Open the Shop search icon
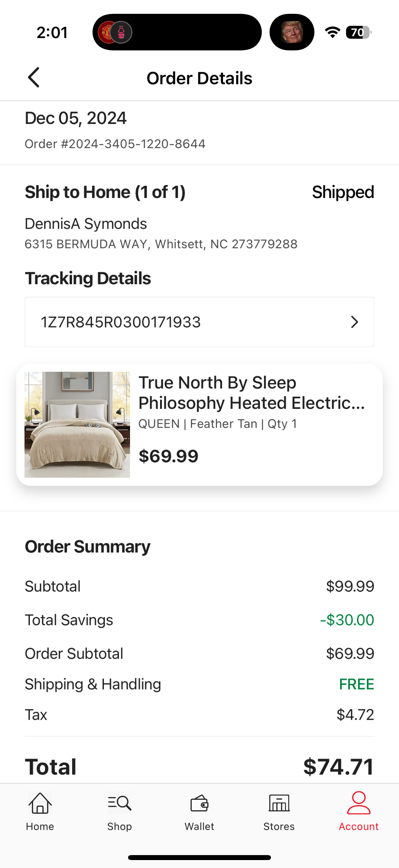Screen dimensions: 399x868 [119, 803]
